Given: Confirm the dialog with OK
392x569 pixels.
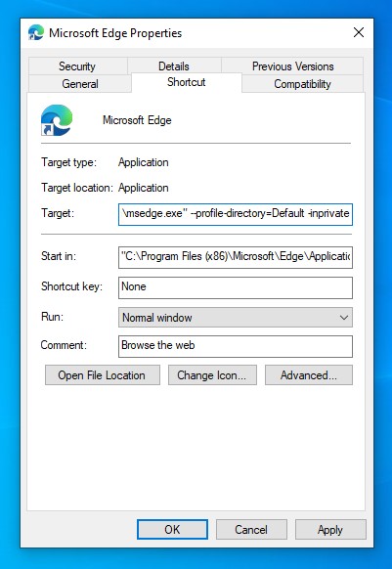Looking at the screenshot, I should pyautogui.click(x=172, y=530).
